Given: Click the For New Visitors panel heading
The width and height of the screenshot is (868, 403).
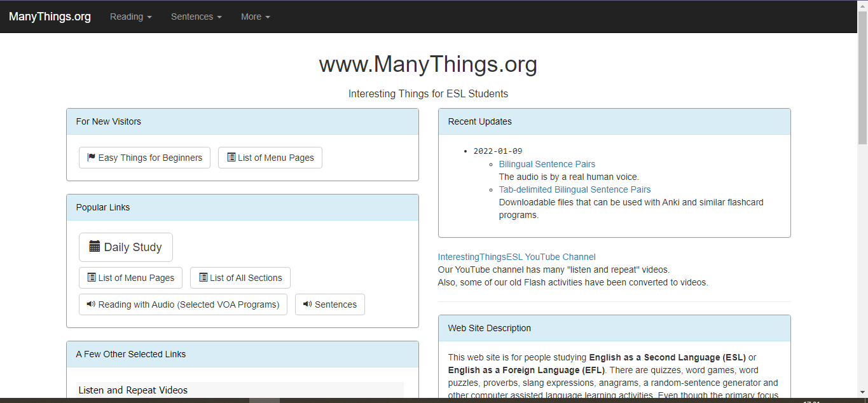Looking at the screenshot, I should click(242, 121).
